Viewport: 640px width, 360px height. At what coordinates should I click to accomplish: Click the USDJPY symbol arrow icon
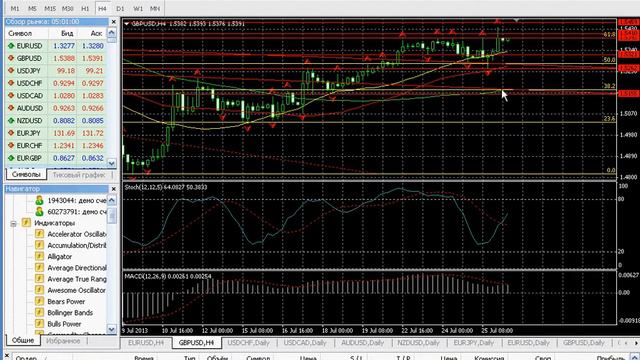click(x=11, y=71)
